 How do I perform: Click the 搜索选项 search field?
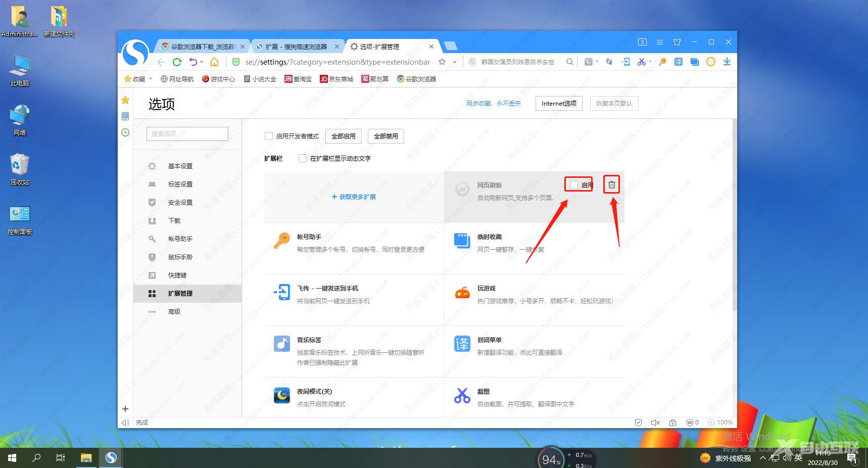point(187,133)
